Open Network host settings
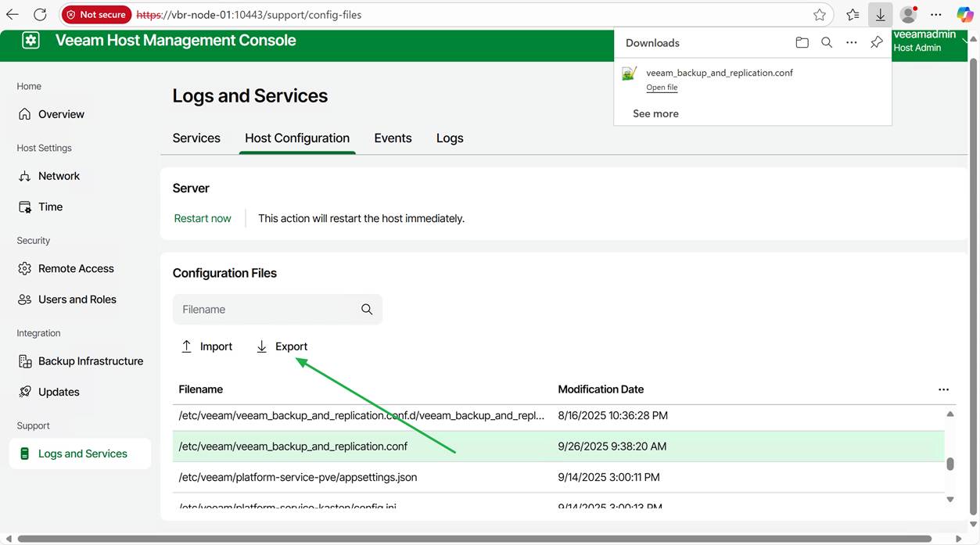The width and height of the screenshot is (980, 545). (59, 176)
